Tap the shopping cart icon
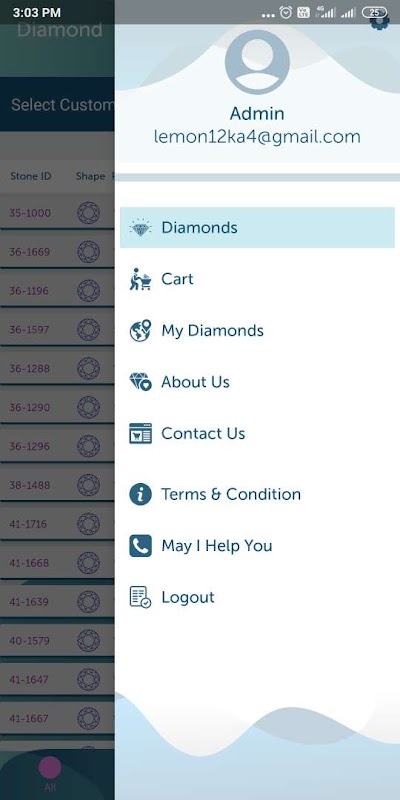This screenshot has width=400, height=800. (140, 279)
